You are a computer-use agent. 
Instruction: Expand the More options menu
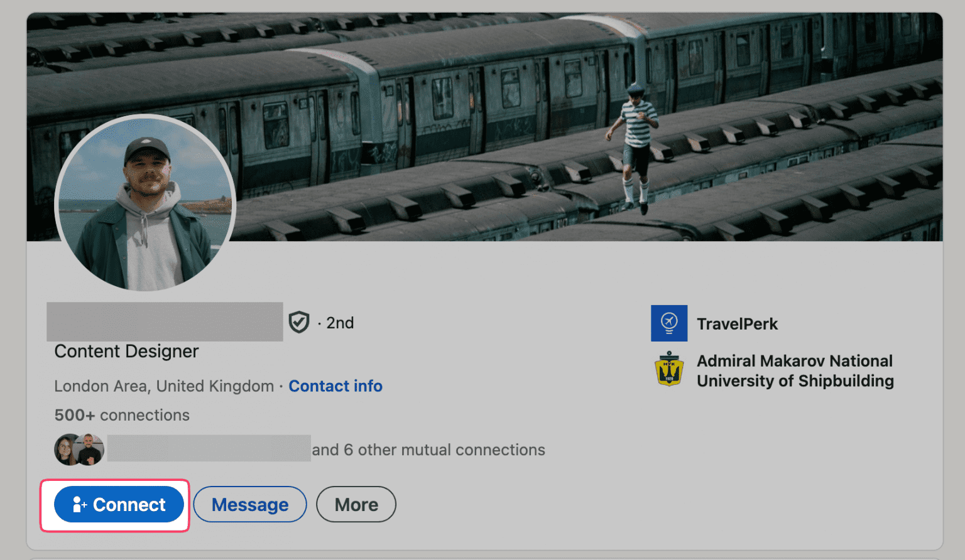click(356, 504)
